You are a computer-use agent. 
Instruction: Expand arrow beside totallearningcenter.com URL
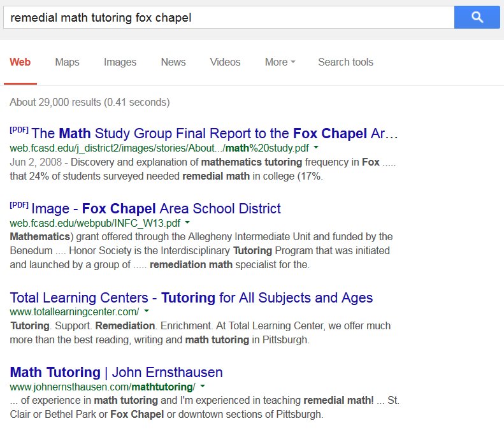click(147, 311)
